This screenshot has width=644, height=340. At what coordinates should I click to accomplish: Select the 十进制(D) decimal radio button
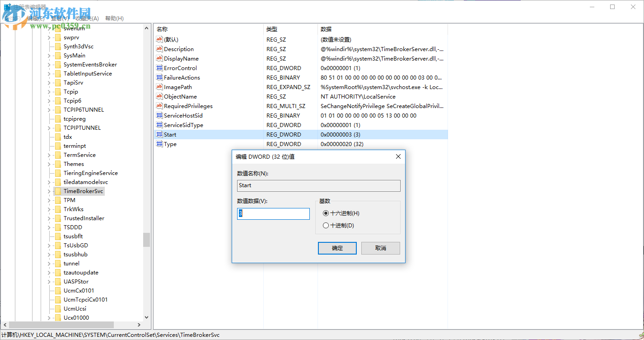pyautogui.click(x=326, y=225)
